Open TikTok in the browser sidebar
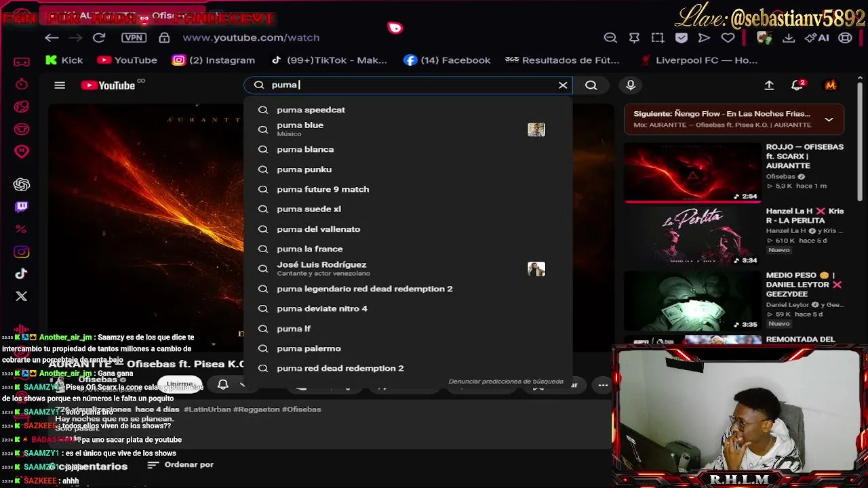This screenshot has height=488, width=868. tap(21, 274)
